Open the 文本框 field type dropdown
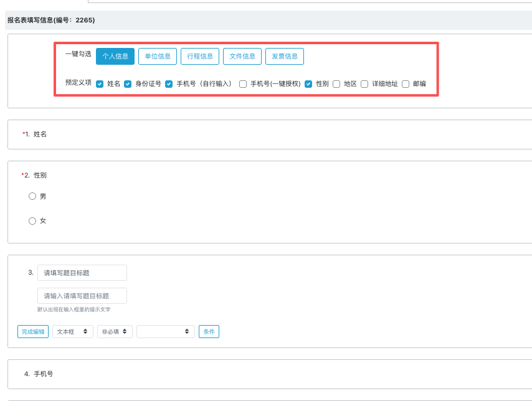 point(73,331)
